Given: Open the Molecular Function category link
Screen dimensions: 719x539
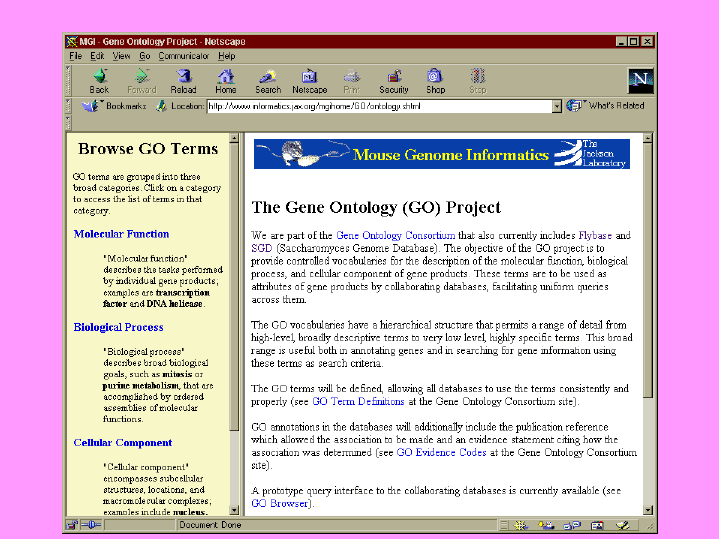Looking at the screenshot, I should click(121, 234).
